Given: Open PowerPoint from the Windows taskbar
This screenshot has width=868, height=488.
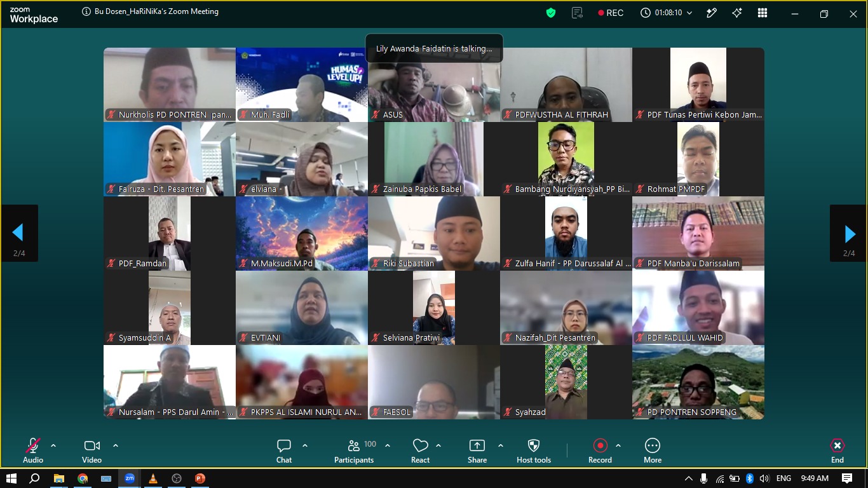Looking at the screenshot, I should coord(200,478).
